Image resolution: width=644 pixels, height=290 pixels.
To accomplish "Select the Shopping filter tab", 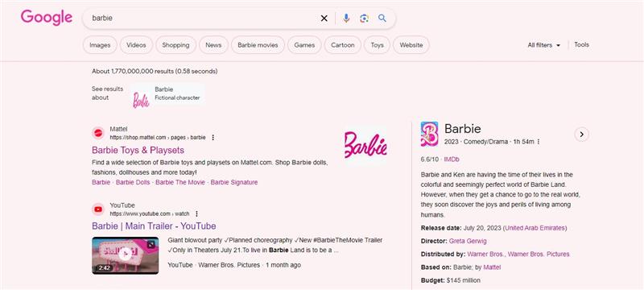I will click(x=175, y=45).
